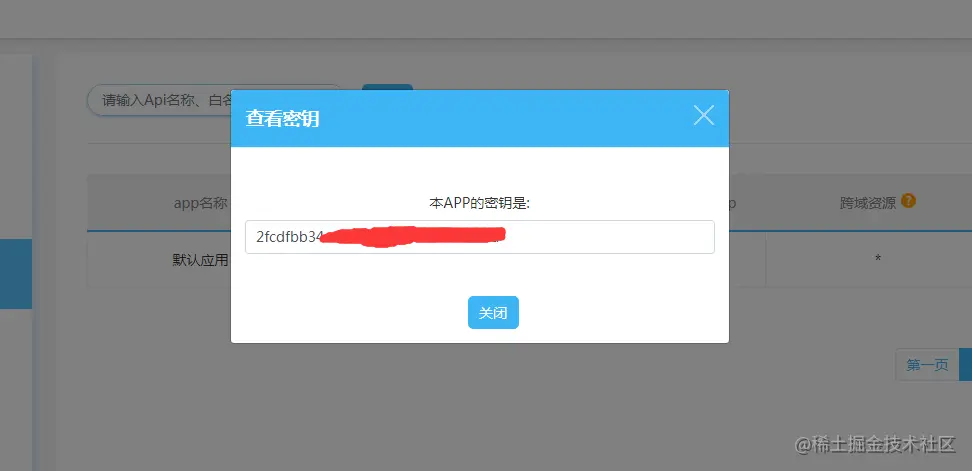The image size is (972, 471).
Task: Click the 查看密钥 dialog title
Action: [282, 118]
